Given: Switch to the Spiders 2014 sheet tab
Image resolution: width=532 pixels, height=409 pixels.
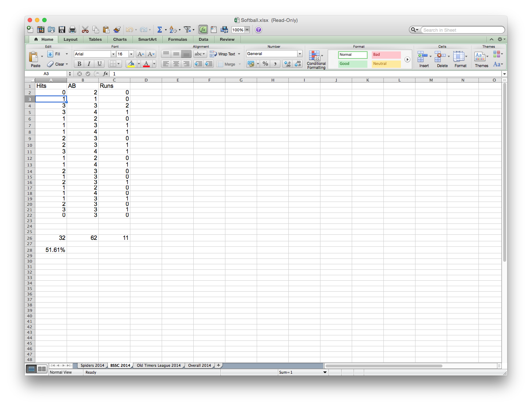Looking at the screenshot, I should (x=92, y=365).
